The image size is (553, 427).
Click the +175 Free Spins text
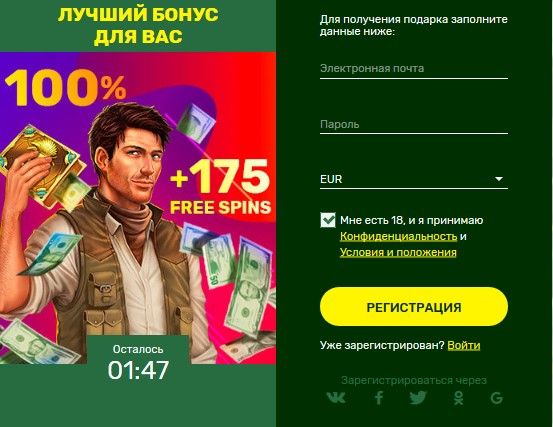point(220,187)
